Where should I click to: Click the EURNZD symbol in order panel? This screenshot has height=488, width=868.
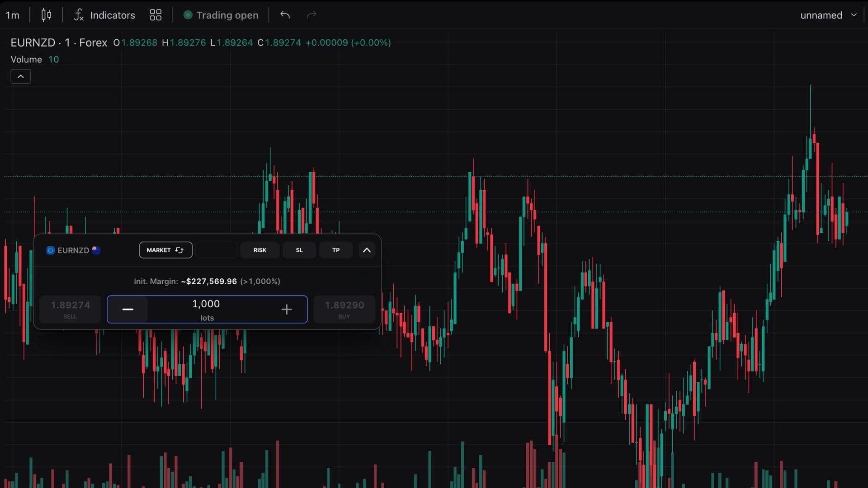74,250
